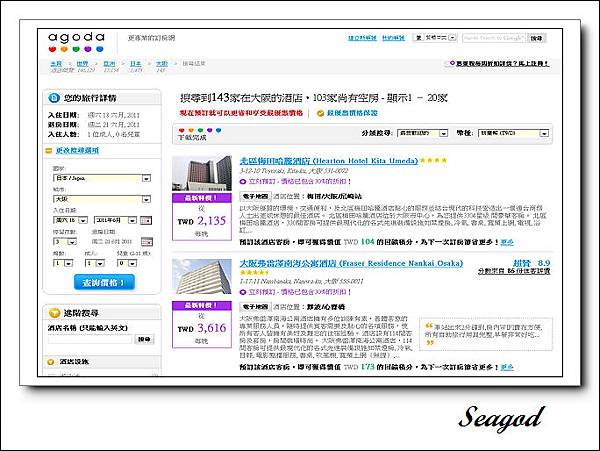This screenshot has width=600, height=451.
Task: Click the blue 查詢價格 button
Action: click(104, 282)
